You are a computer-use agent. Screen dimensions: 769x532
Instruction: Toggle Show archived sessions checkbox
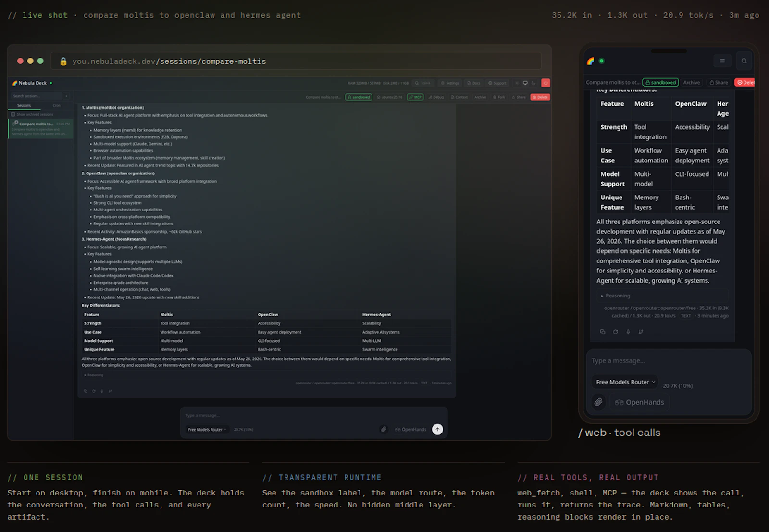(13, 115)
